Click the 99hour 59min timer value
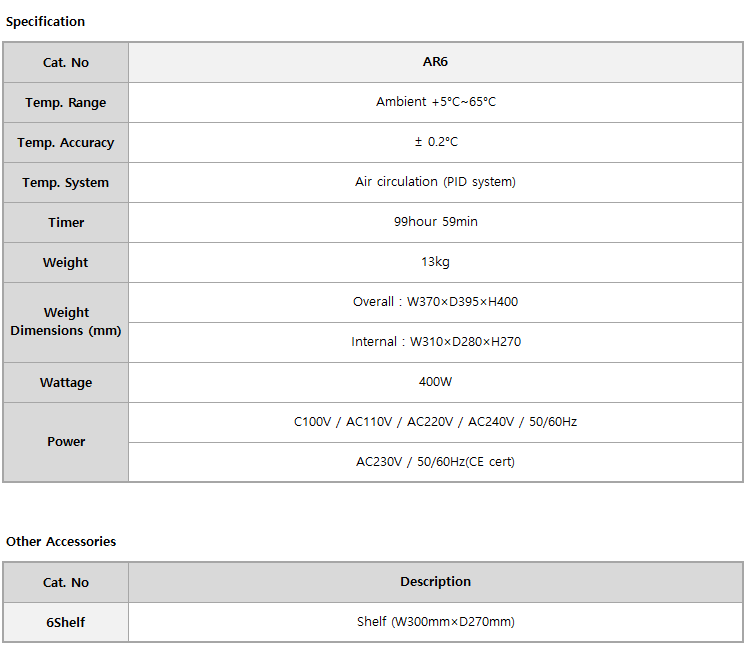Image resolution: width=747 pixels, height=653 pixels. [435, 222]
